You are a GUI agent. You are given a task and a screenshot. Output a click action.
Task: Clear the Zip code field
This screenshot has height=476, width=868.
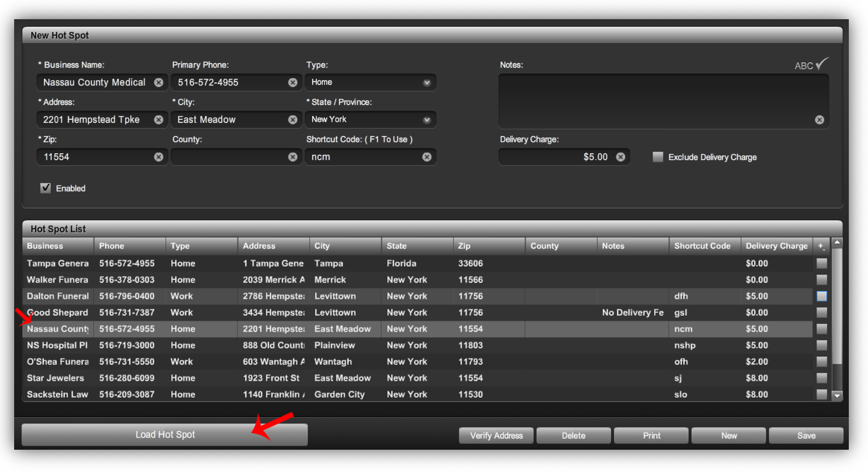pos(159,157)
